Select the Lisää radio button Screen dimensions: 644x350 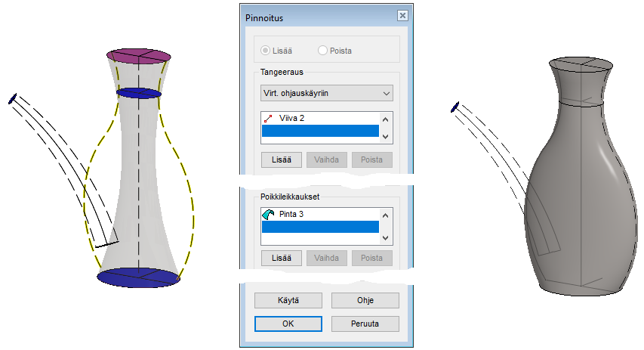point(265,51)
